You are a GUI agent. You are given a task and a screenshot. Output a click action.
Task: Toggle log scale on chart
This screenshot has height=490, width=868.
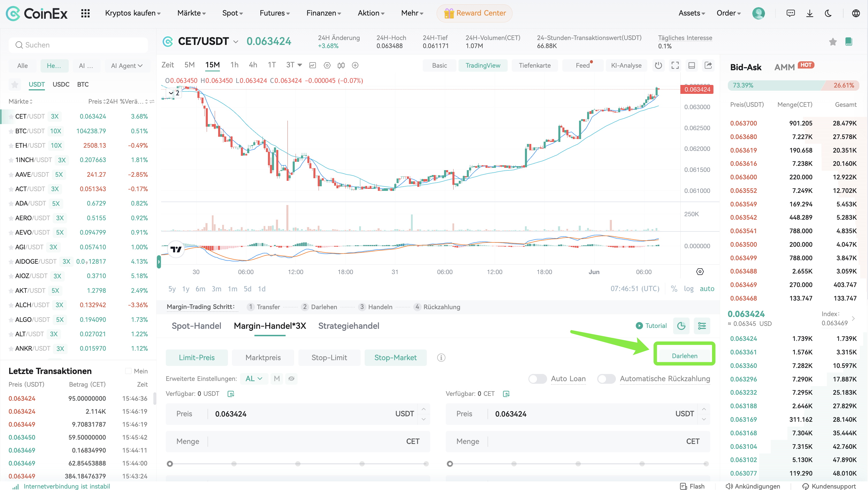click(689, 288)
